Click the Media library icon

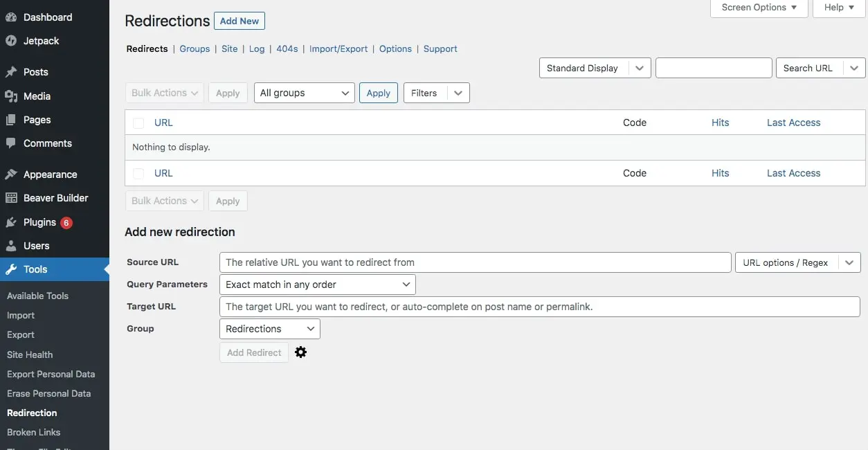tap(11, 96)
